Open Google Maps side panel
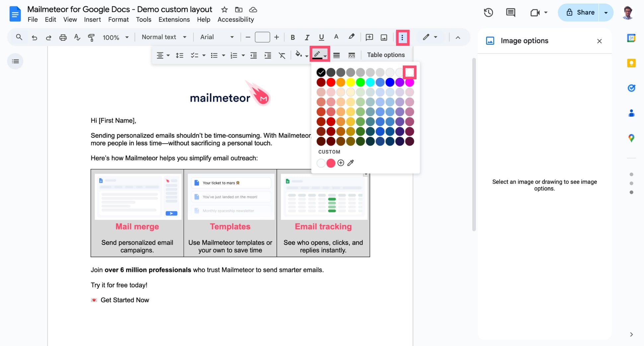The height and width of the screenshot is (346, 644). click(631, 138)
